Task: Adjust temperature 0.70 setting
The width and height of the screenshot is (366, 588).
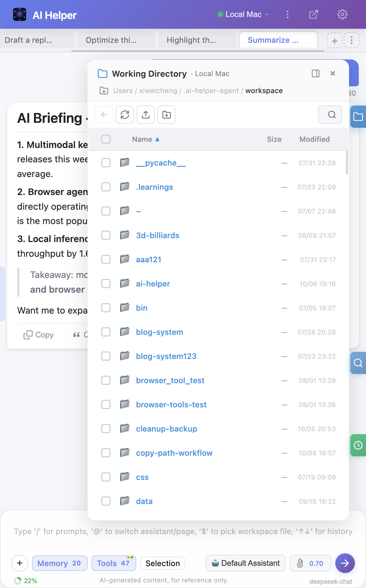Action: [x=310, y=563]
